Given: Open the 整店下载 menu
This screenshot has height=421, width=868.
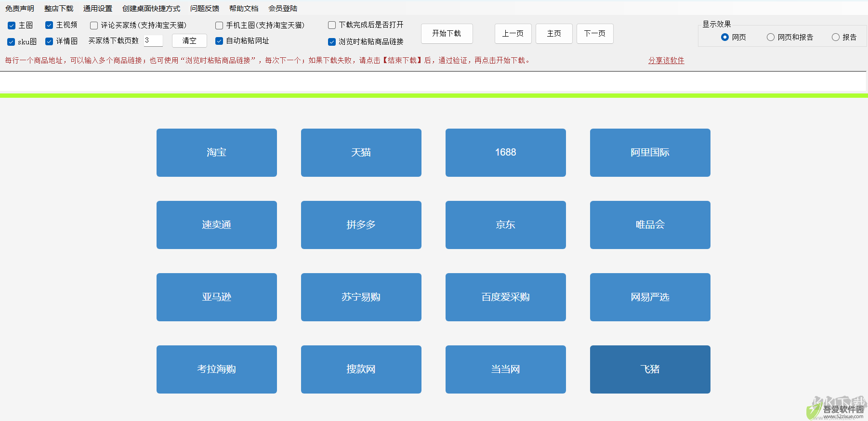Looking at the screenshot, I should click(x=59, y=8).
